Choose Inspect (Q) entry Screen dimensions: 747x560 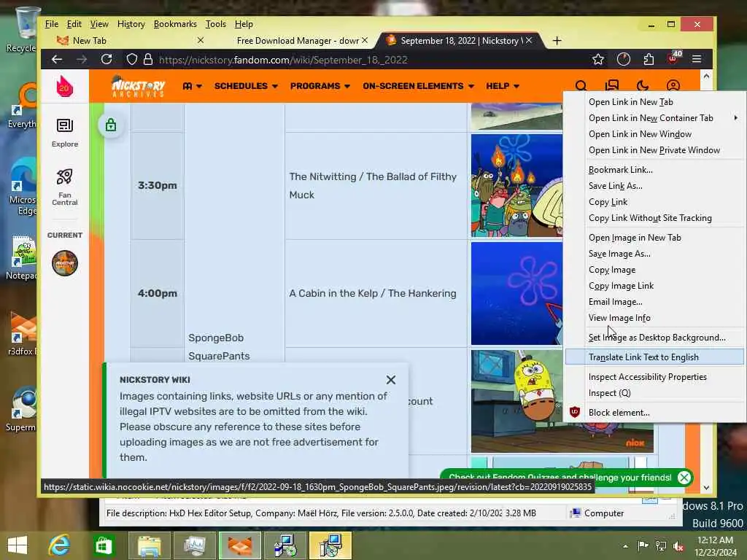(x=656, y=393)
